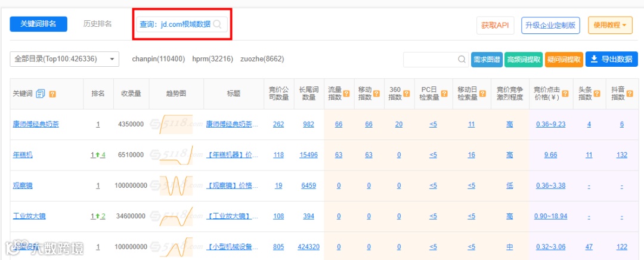This screenshot has height=260, width=644.
Task: Click bid price 0.36~9.23
Action: tap(551, 124)
